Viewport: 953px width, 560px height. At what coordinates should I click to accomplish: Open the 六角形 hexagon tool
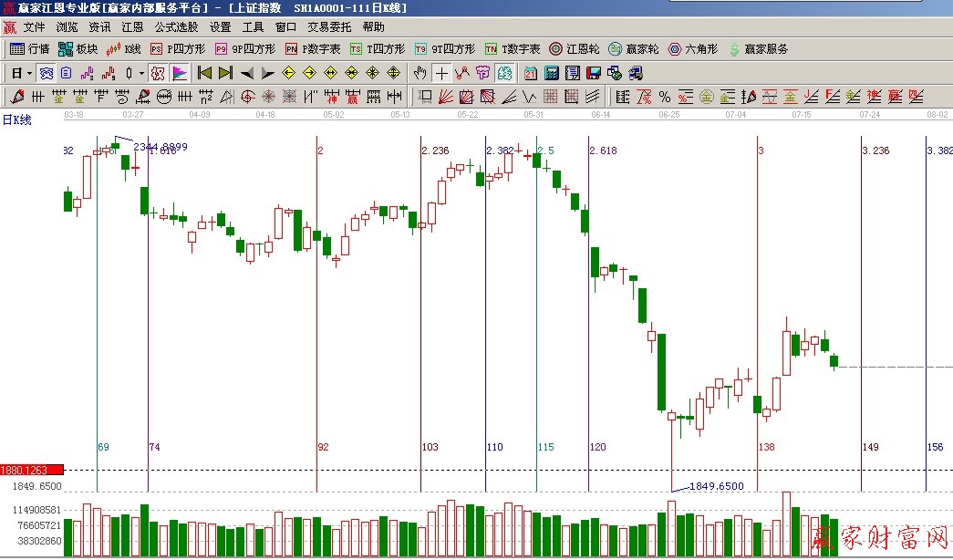tap(693, 49)
